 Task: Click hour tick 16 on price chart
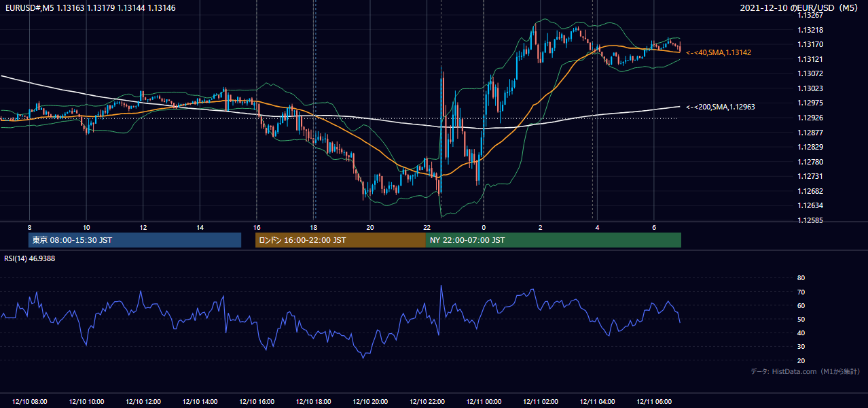tap(257, 227)
